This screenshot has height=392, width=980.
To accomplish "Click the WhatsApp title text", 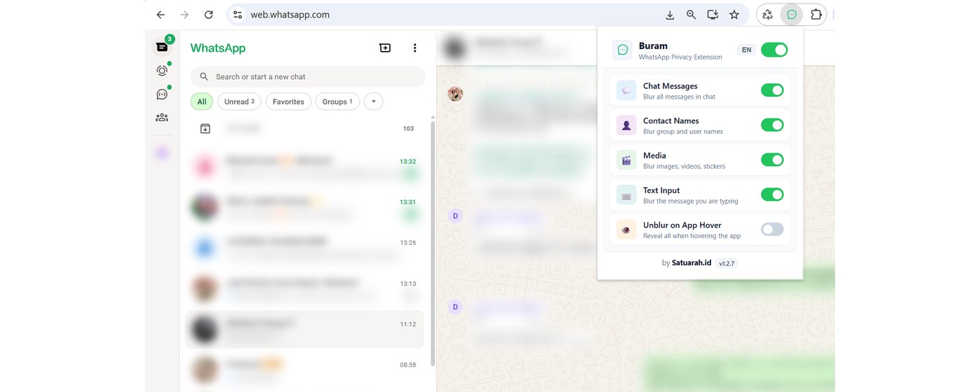I will coord(218,48).
